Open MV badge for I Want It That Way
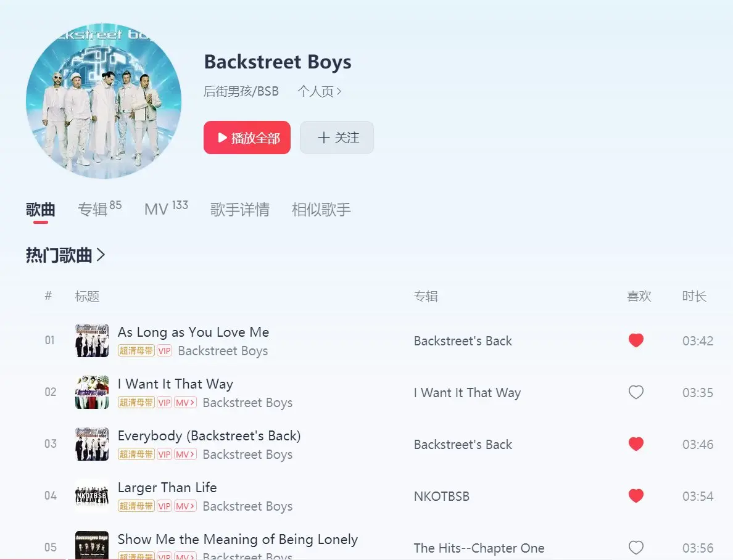This screenshot has height=560, width=733. (185, 403)
